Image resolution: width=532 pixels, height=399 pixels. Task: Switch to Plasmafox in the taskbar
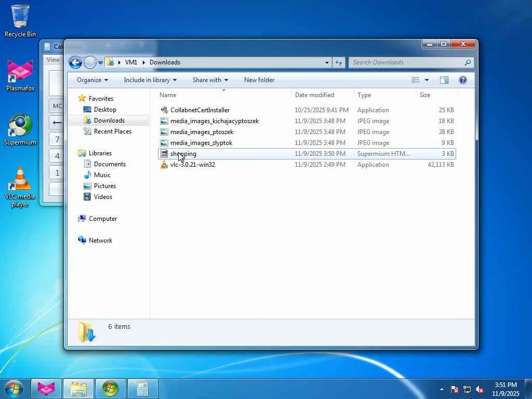point(46,389)
